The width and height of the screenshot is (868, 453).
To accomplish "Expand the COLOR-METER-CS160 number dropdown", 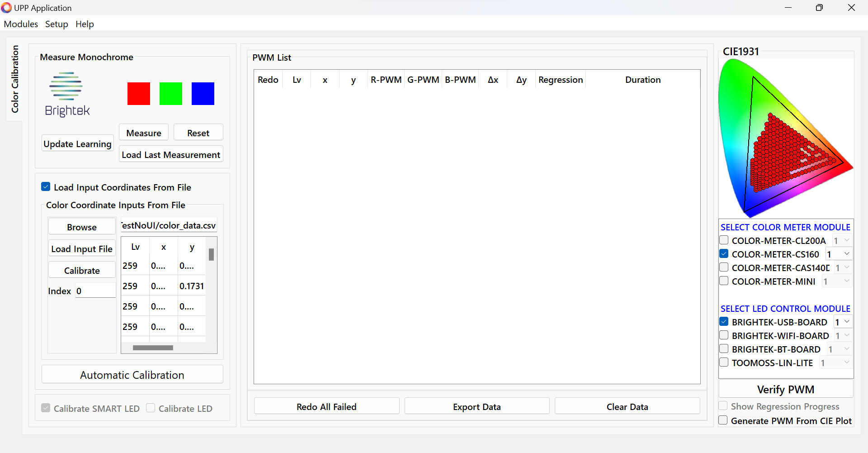I will pos(846,254).
